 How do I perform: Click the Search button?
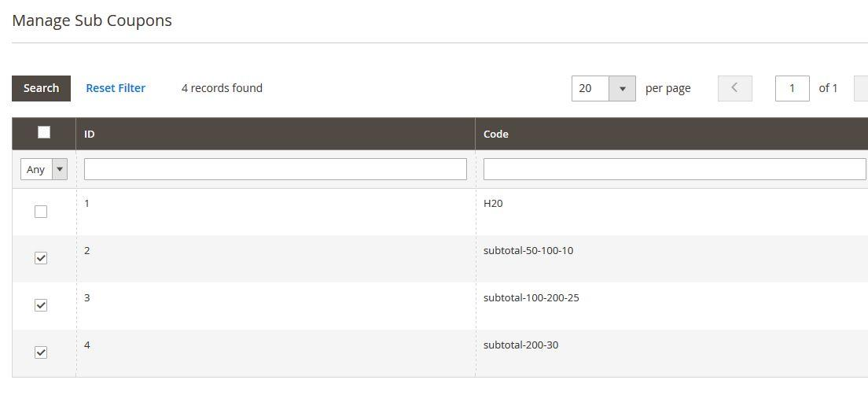41,89
